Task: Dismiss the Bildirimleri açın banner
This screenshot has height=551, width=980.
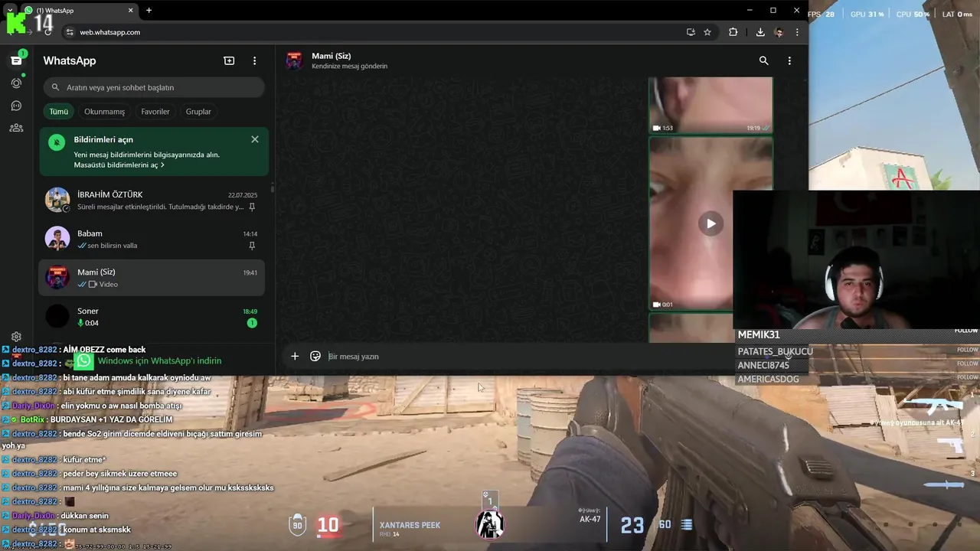Action: (x=255, y=139)
